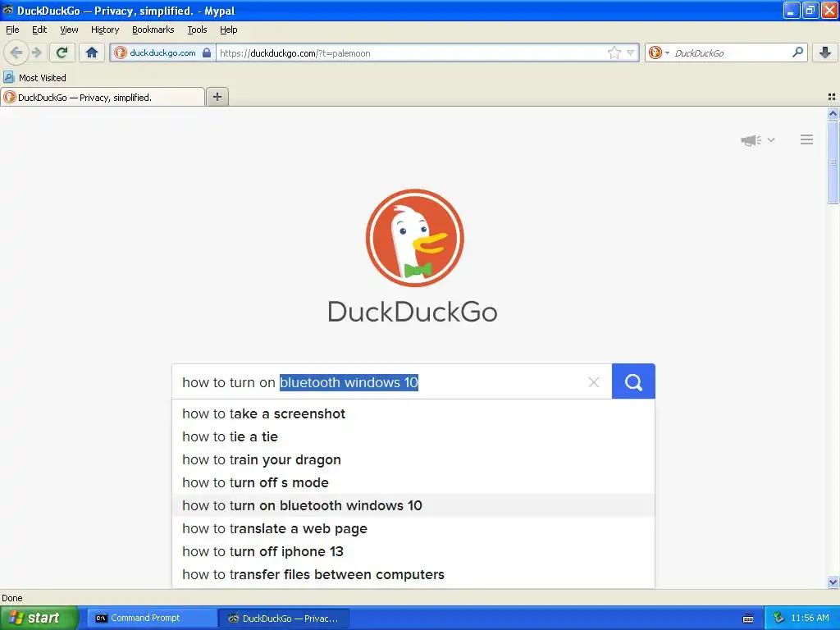Select suggestion how to take a screenshot

click(x=413, y=413)
